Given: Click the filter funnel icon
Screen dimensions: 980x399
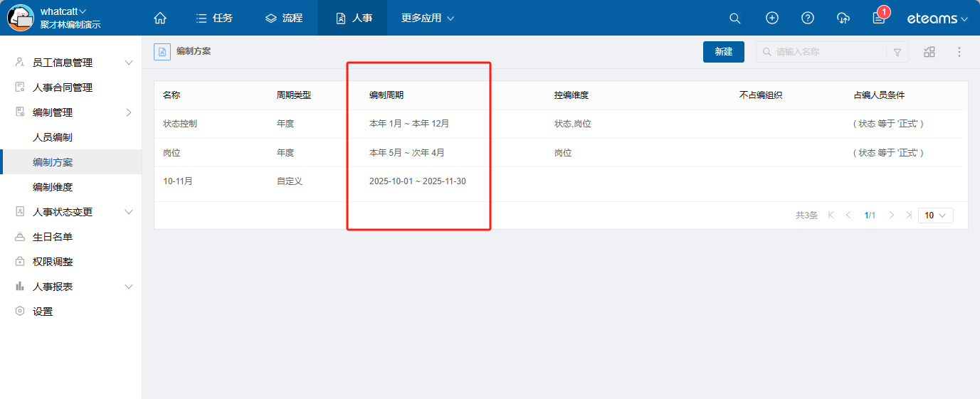Looking at the screenshot, I should (x=897, y=52).
